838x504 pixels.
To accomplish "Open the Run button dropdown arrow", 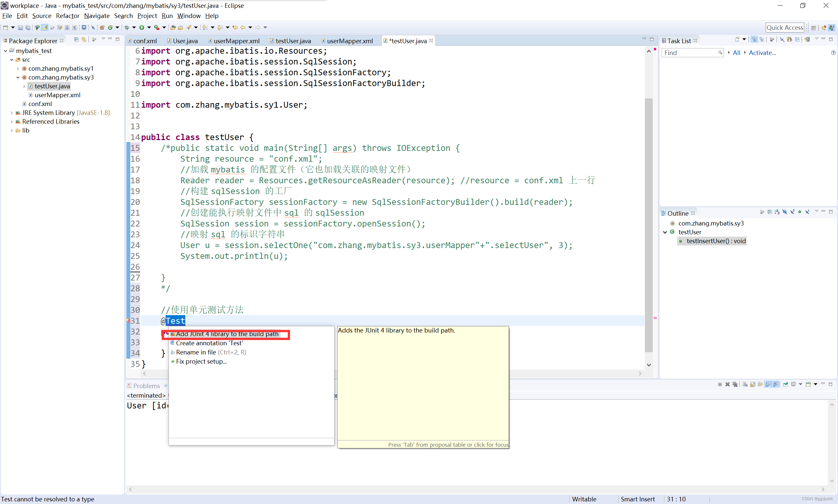I will [149, 27].
